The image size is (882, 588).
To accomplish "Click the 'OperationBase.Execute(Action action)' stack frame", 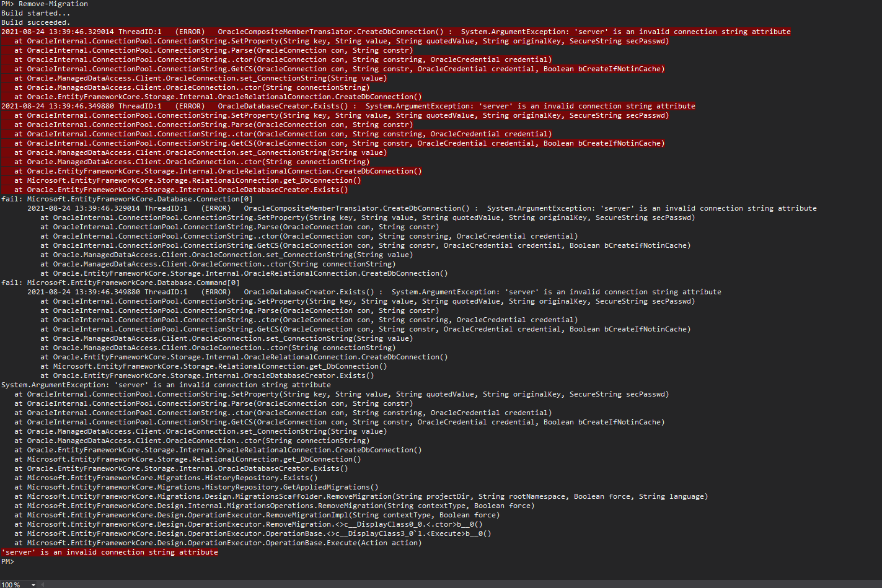I will point(218,543).
